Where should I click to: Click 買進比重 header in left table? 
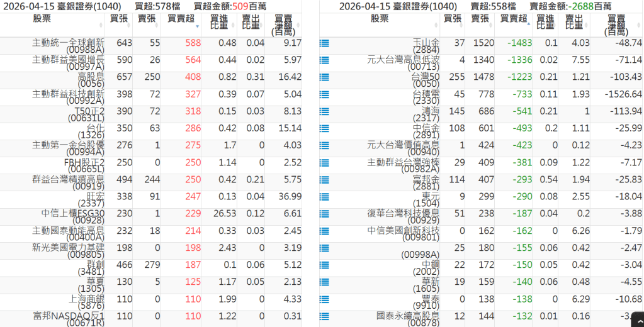tap(219, 24)
